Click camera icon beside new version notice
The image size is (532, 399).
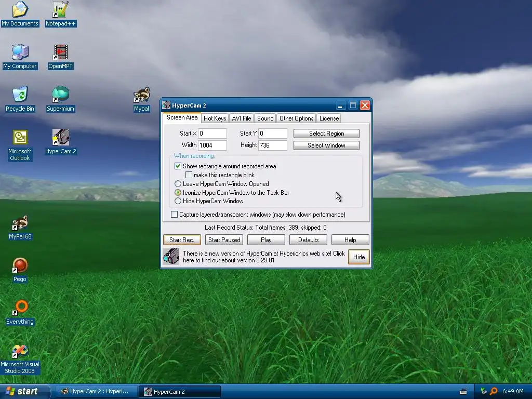click(171, 257)
